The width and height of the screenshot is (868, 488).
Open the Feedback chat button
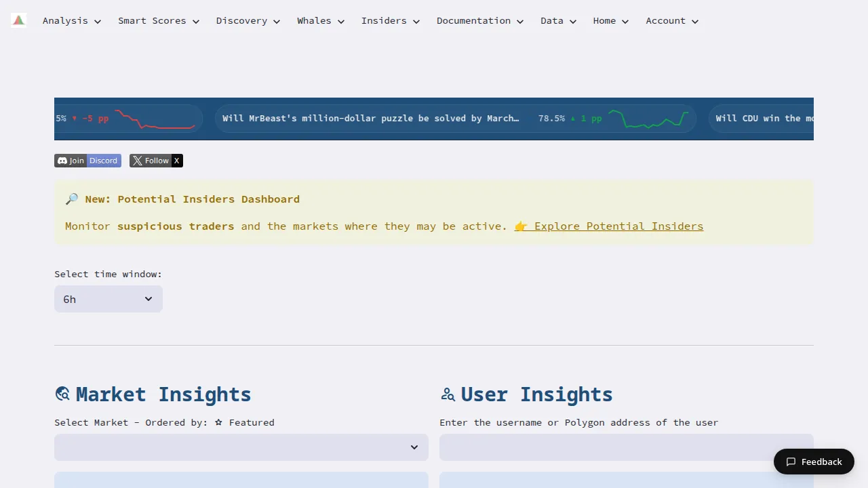point(814,462)
